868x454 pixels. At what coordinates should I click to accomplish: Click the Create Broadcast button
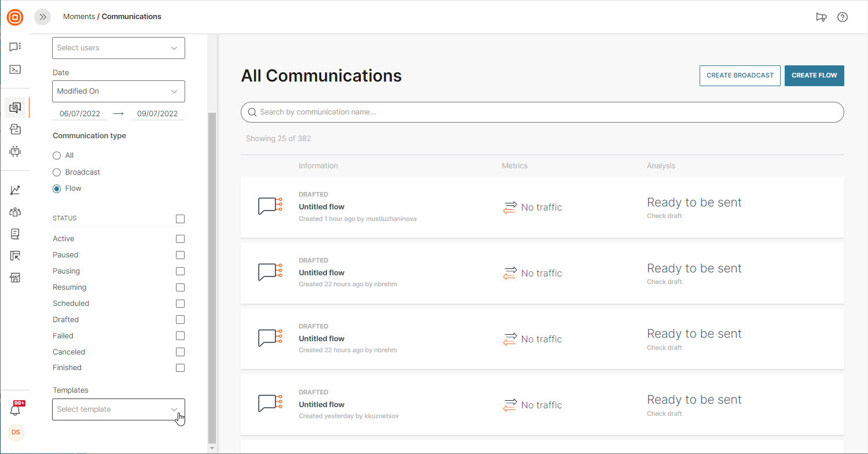(x=740, y=76)
